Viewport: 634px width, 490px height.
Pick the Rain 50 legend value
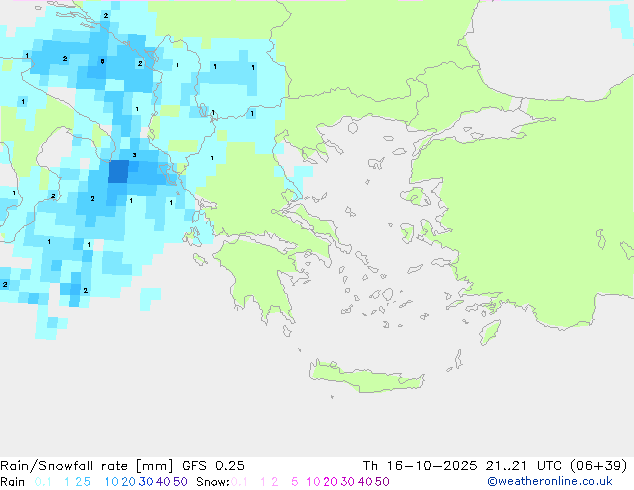(180, 482)
